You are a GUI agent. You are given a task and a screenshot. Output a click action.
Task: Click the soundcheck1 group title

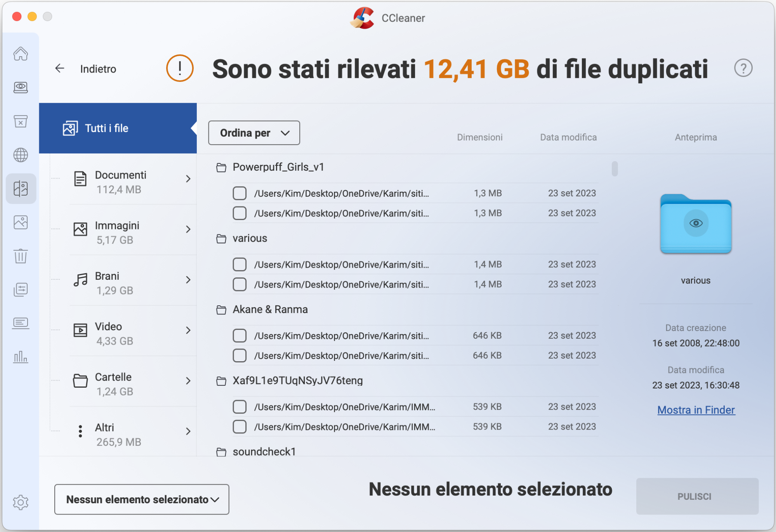[x=264, y=452]
